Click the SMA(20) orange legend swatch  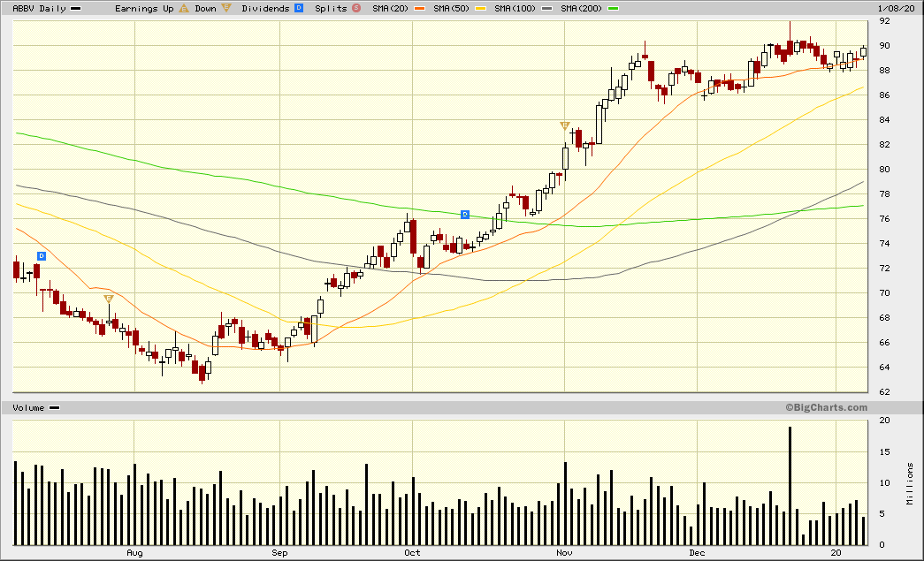point(420,9)
